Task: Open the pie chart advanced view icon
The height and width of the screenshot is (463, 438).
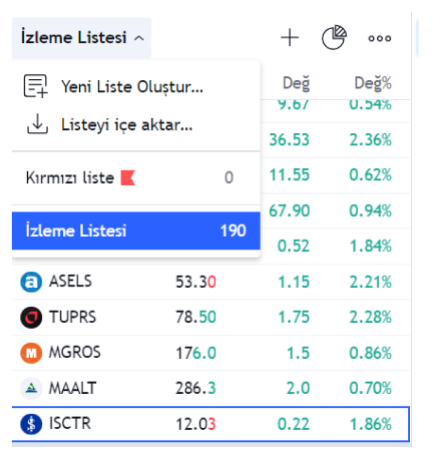Action: 334,37
